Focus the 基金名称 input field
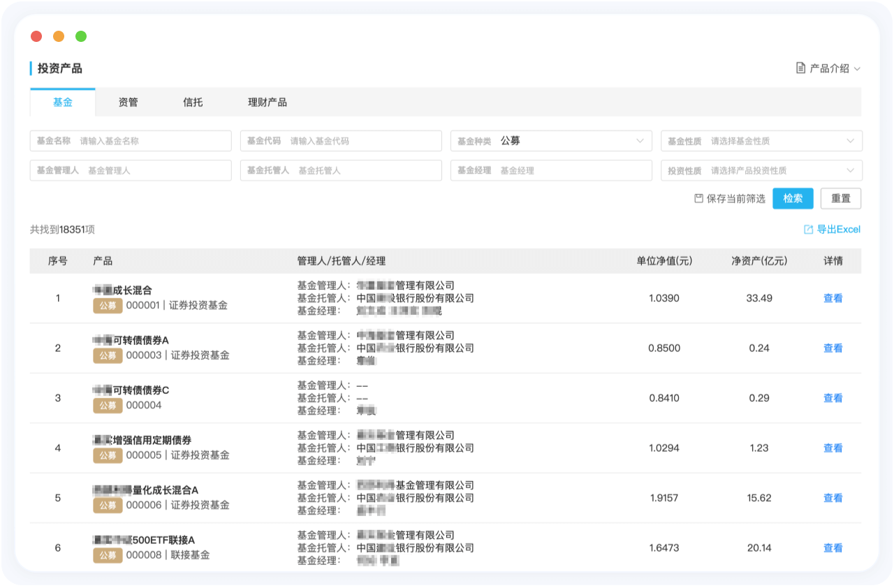The width and height of the screenshot is (894, 588). point(131,141)
